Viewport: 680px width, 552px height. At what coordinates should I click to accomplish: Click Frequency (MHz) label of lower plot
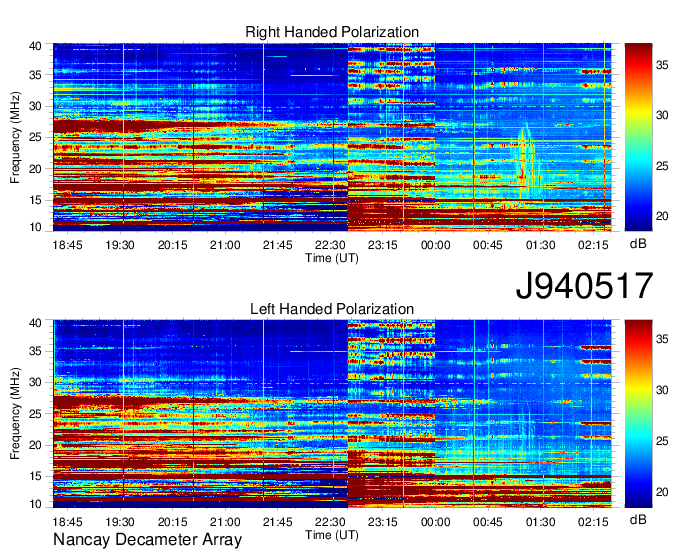pos(15,414)
